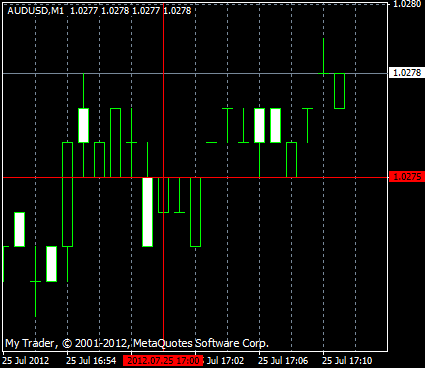Click the AUDUSD,M1 chart title text
Image resolution: width=425 pixels, height=368 pixels.
35,11
